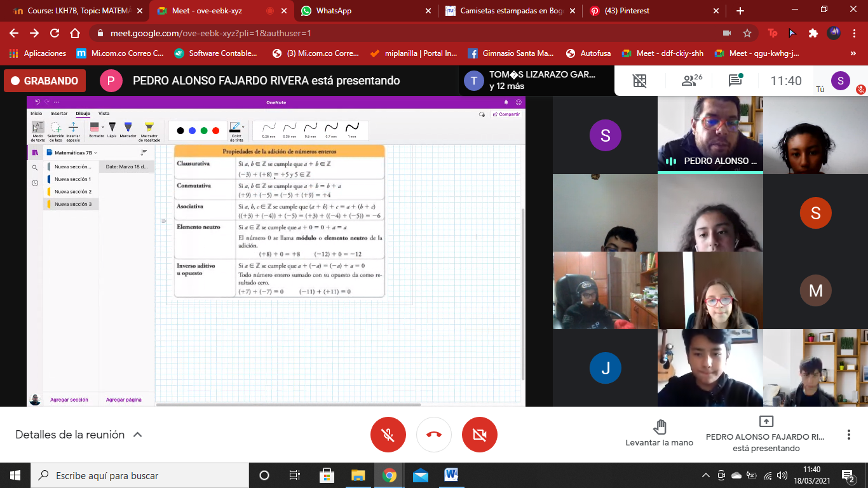Reload the Meet page

pos(55,33)
